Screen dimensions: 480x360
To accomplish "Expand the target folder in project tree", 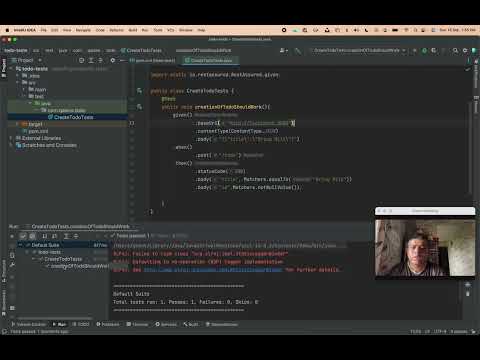I will (17, 124).
